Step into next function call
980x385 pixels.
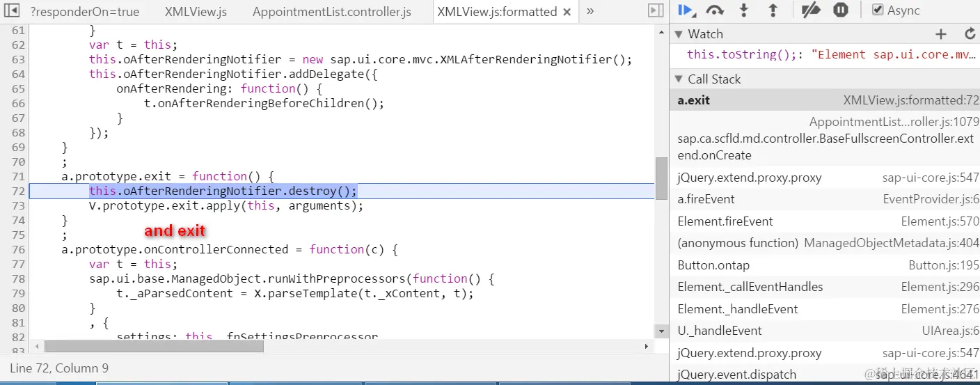[x=744, y=10]
